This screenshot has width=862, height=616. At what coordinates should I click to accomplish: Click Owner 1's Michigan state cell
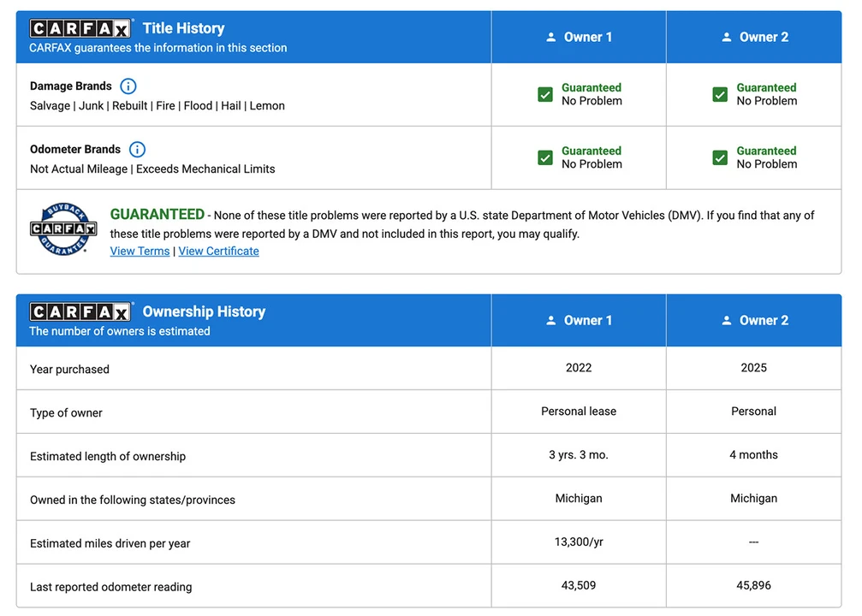pos(579,499)
